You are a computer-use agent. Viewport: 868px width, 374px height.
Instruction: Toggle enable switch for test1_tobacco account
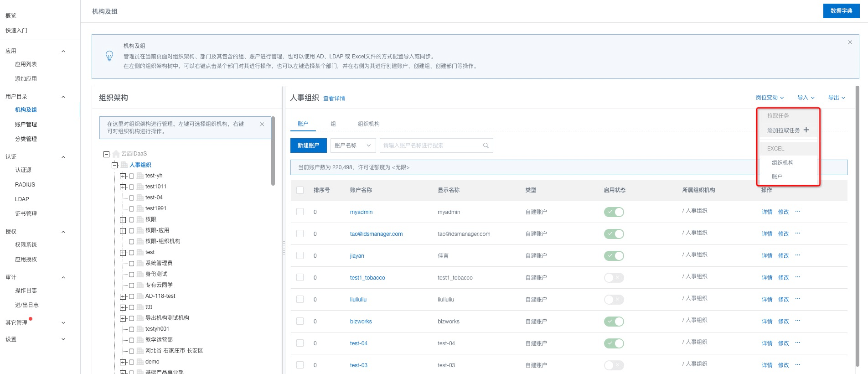[614, 278]
